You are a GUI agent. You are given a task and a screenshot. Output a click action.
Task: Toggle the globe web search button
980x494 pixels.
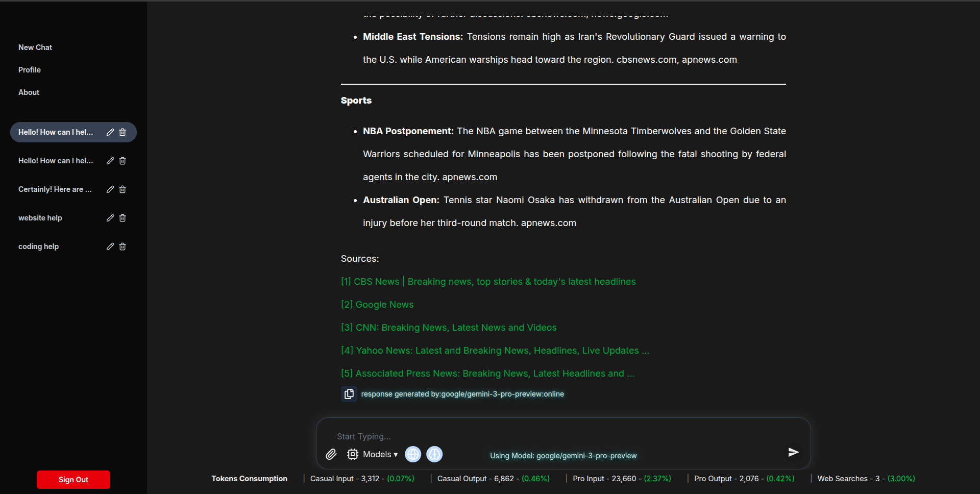[413, 454]
